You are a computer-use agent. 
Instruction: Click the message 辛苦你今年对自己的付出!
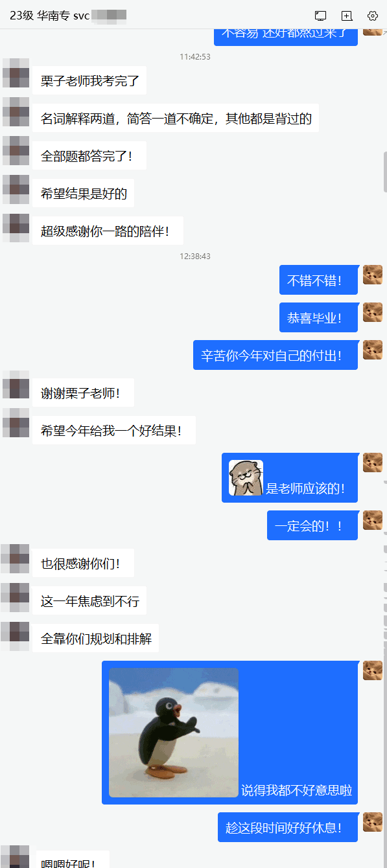(276, 355)
